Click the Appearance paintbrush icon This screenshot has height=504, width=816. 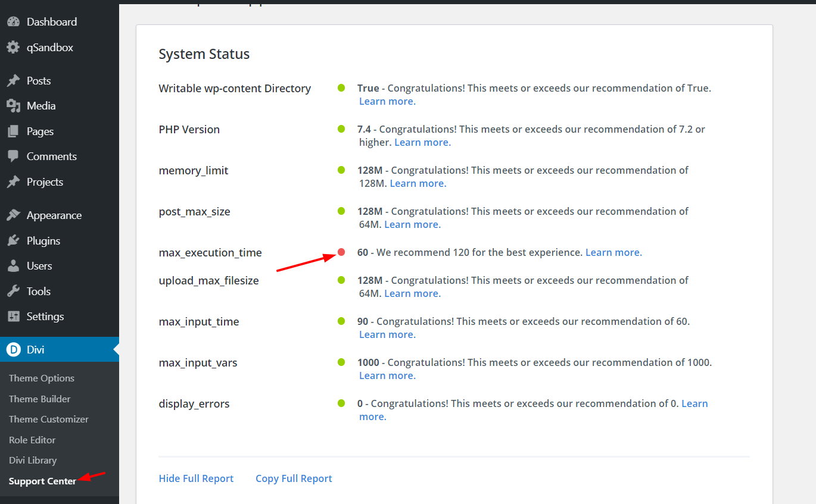tap(13, 215)
